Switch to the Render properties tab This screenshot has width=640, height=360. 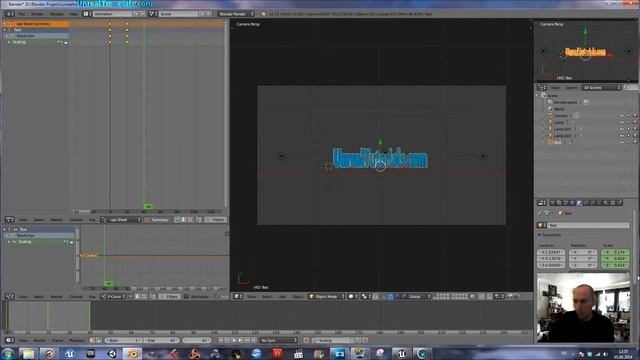tap(553, 202)
